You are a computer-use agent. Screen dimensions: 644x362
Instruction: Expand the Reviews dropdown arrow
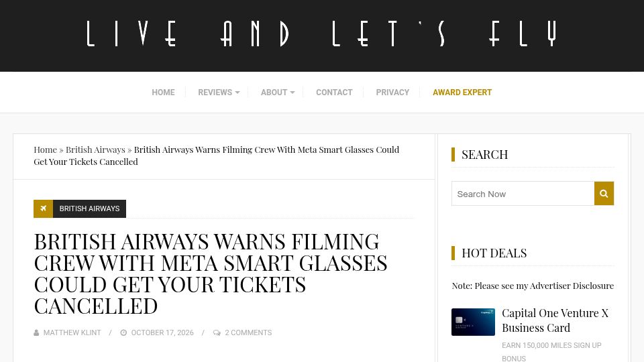tap(237, 93)
